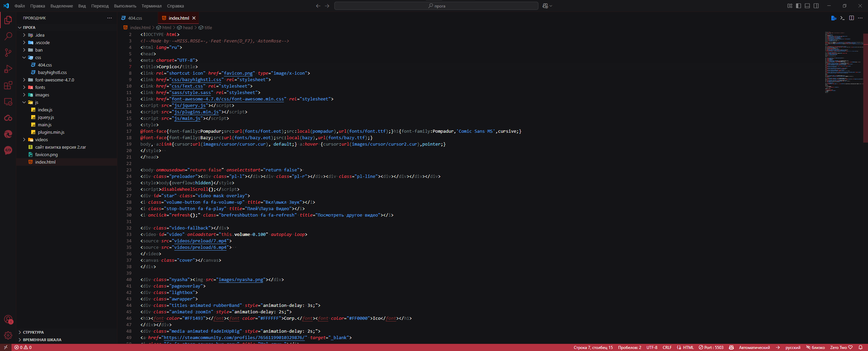Open the Explorer view in activity bar
Viewport: 868px width, 351px height.
8,20
